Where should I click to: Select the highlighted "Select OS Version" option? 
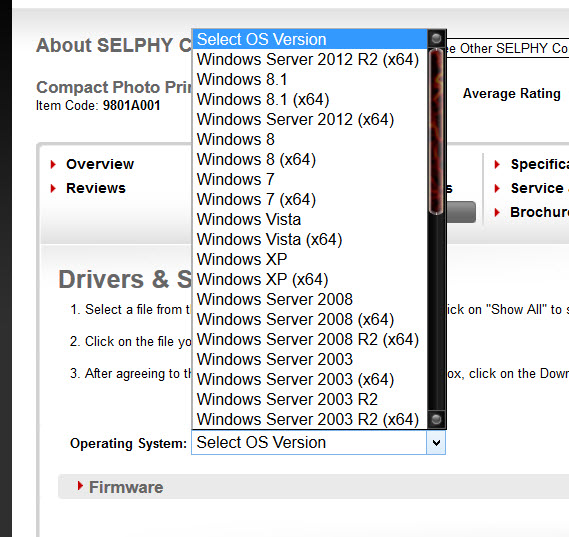tap(310, 39)
